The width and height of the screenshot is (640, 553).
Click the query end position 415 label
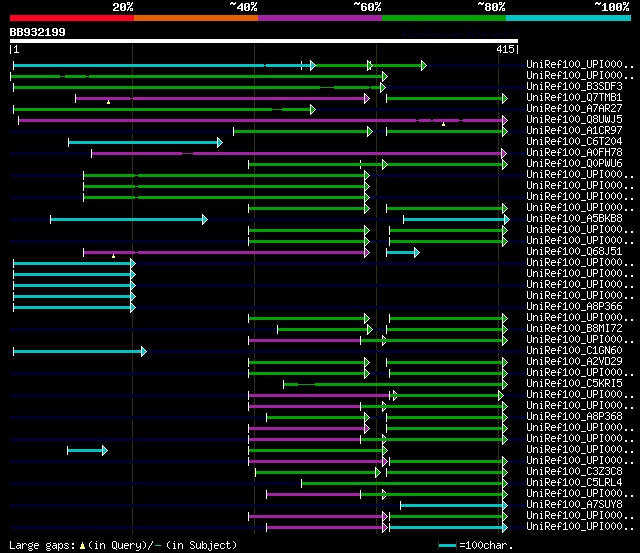pos(505,49)
